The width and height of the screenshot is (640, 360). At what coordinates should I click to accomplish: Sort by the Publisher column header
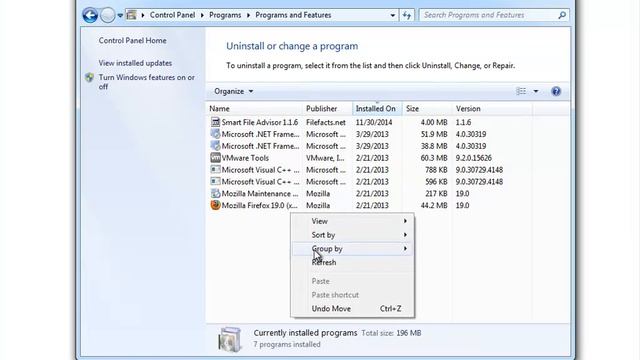pos(327,109)
